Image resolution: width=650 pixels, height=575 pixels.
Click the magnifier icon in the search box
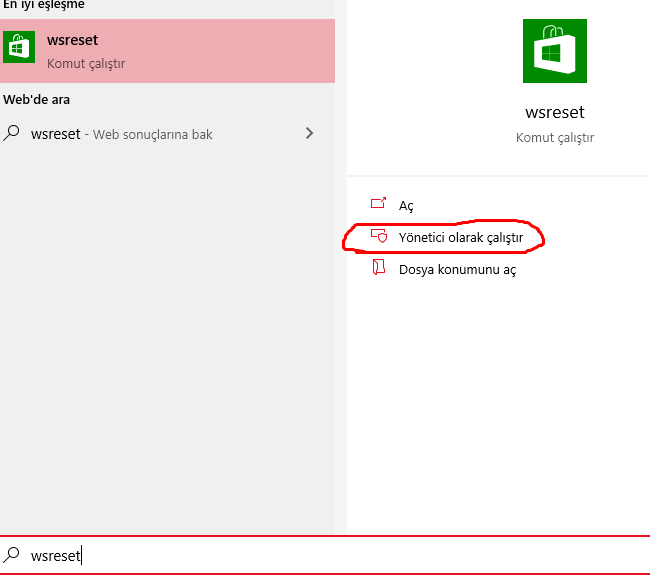12,555
